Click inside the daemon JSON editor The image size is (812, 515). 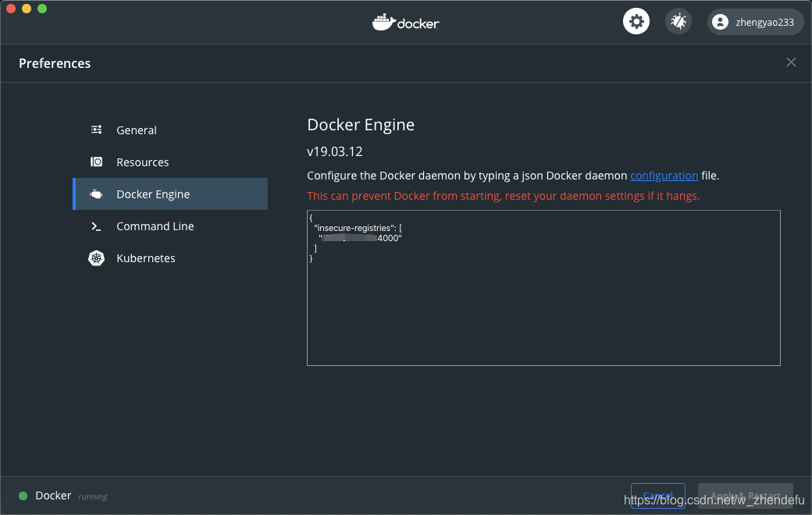[543, 288]
